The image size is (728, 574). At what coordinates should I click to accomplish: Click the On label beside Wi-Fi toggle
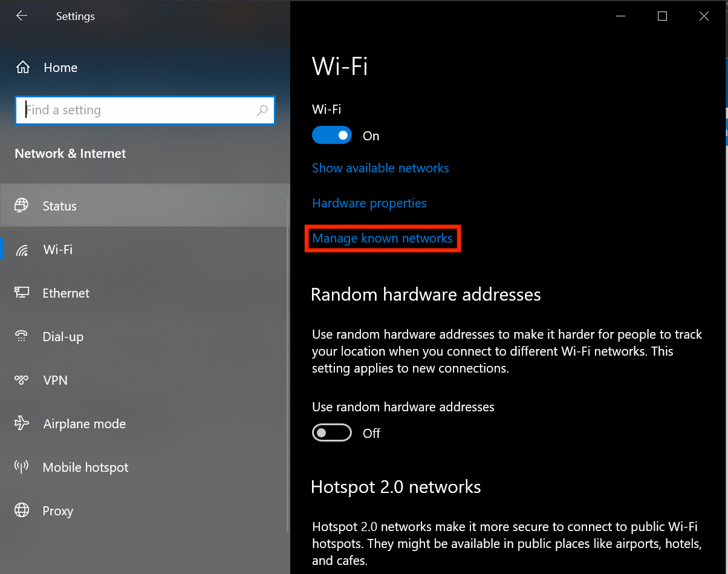tap(371, 136)
